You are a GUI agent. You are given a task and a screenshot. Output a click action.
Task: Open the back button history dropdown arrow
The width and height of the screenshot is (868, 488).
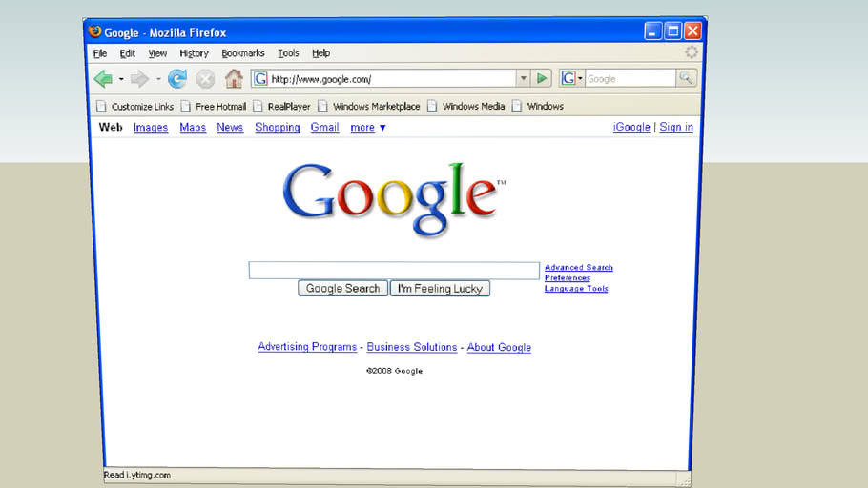(121, 79)
